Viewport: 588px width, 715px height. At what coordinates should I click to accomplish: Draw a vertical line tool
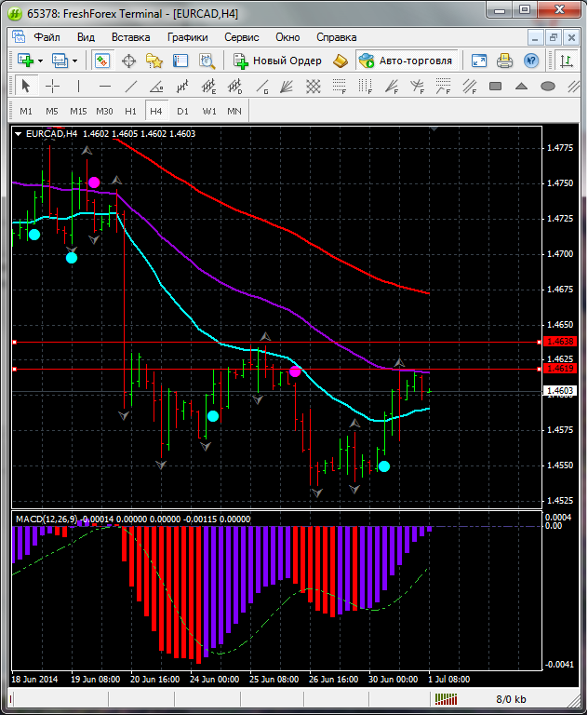click(79, 87)
